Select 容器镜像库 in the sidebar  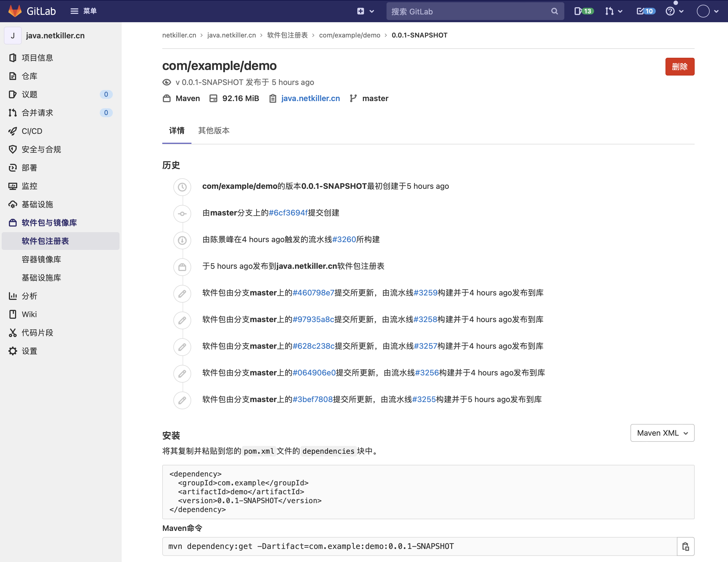[41, 259]
